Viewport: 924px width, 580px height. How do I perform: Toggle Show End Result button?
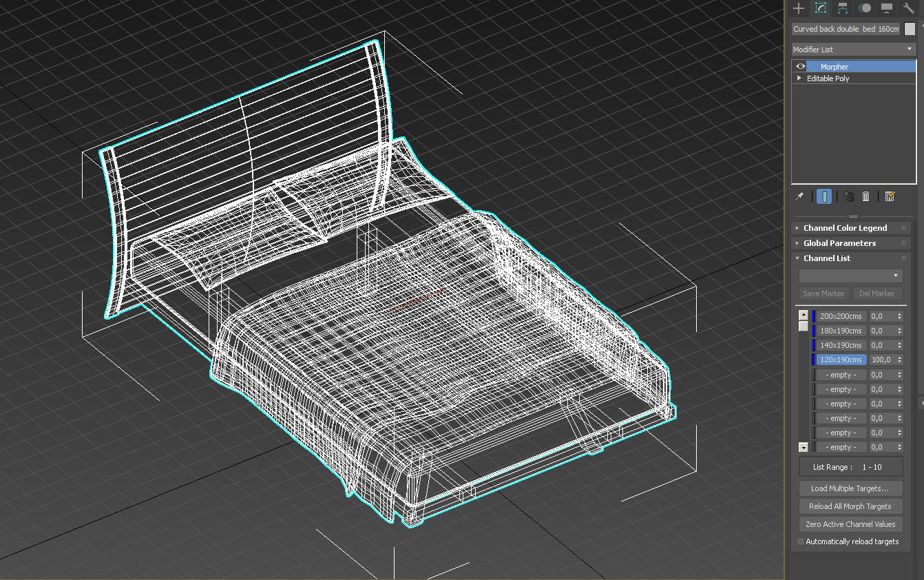(x=823, y=196)
